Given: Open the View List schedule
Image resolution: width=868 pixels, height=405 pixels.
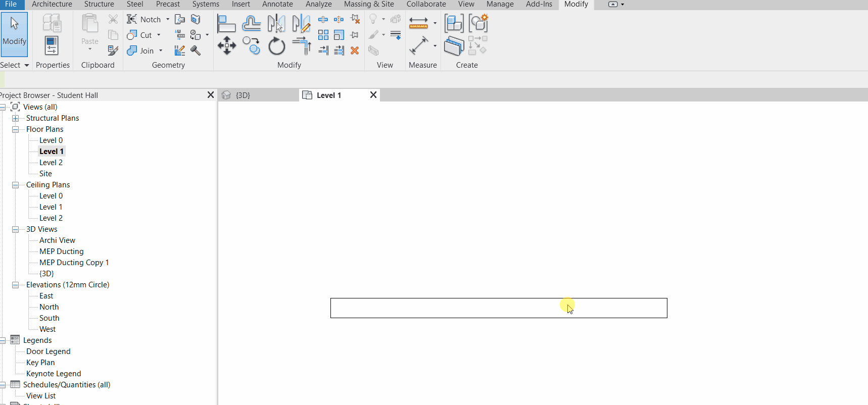Looking at the screenshot, I should [x=41, y=396].
